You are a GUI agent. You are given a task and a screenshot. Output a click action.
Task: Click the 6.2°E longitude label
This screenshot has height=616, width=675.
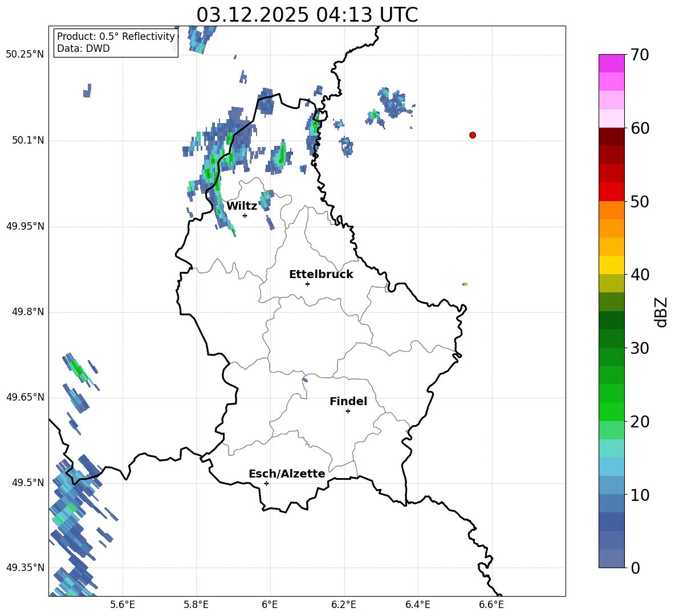pos(344,605)
